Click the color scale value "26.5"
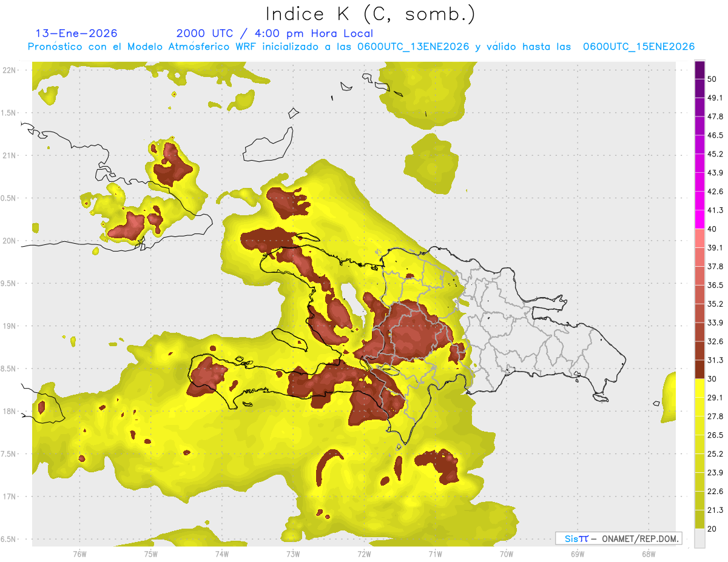 pyautogui.click(x=715, y=435)
